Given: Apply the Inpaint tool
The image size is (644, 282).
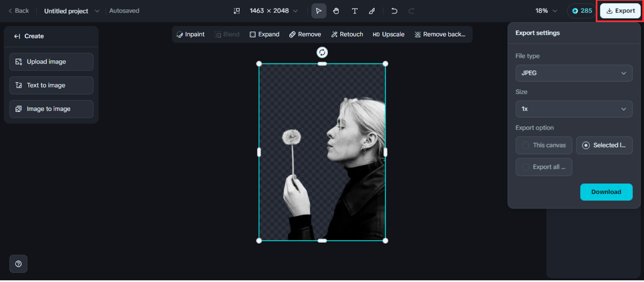Looking at the screenshot, I should [x=191, y=34].
